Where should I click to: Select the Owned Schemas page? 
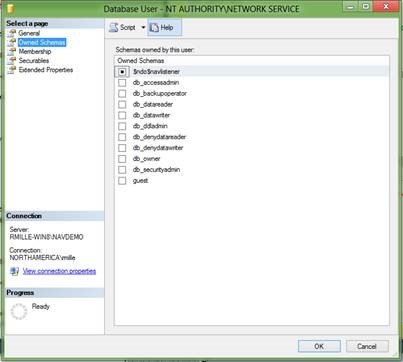[42, 42]
